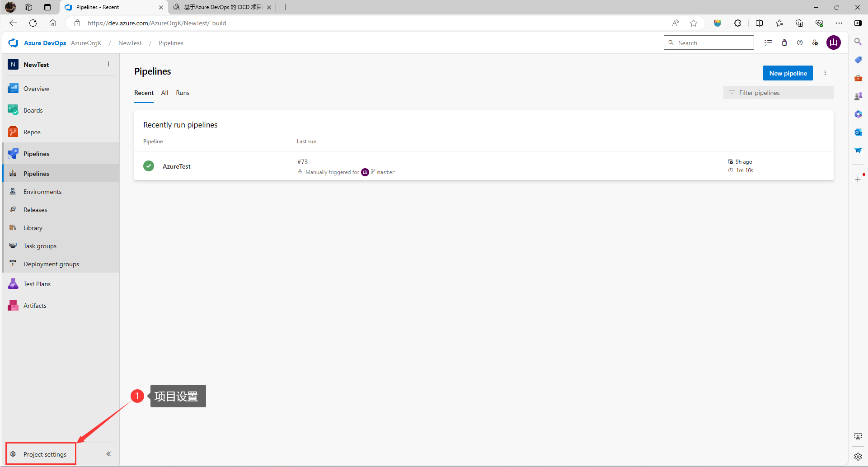Click browser home button
Image resolution: width=868 pixels, height=467 pixels.
(x=53, y=23)
